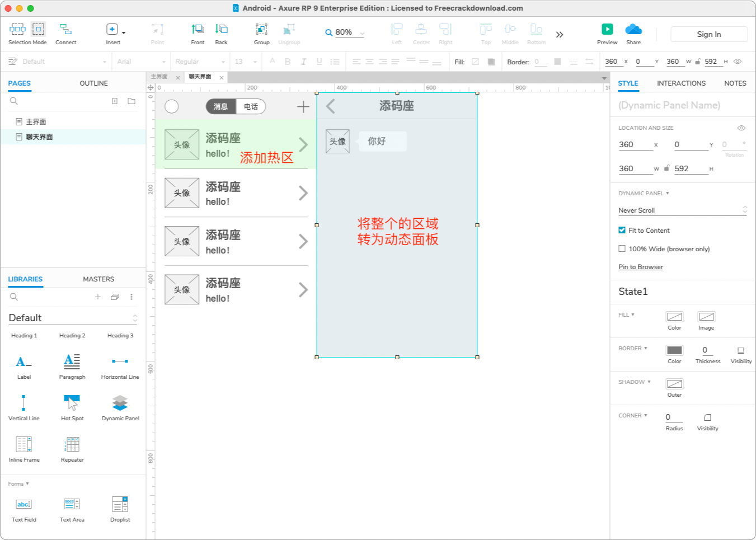This screenshot has width=756, height=540.
Task: Expand the Dynamic Panel section arrow
Action: click(667, 193)
